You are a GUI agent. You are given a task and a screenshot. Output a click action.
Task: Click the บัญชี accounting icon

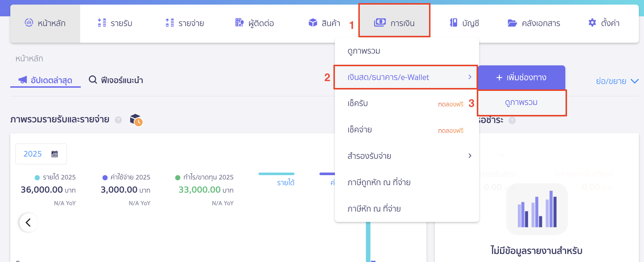[453, 23]
